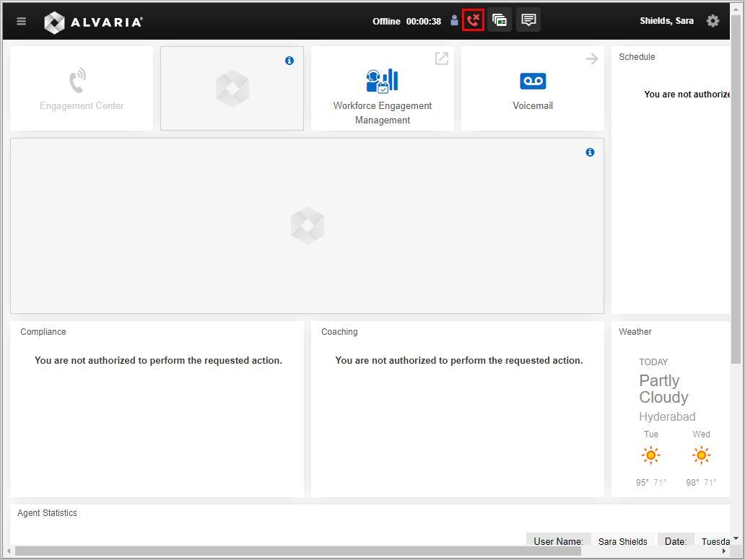The image size is (745, 560).
Task: Open the screen capture windows icon
Action: click(500, 19)
